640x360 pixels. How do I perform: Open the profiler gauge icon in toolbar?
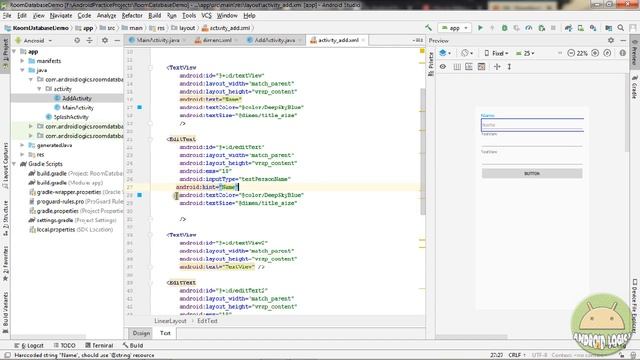coord(529,28)
